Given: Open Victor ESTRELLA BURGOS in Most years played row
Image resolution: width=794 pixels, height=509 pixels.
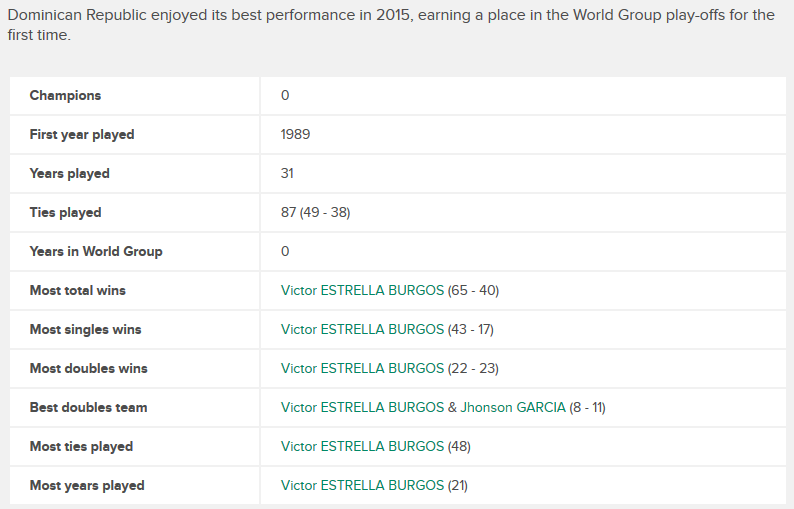Looking at the screenshot, I should [362, 485].
